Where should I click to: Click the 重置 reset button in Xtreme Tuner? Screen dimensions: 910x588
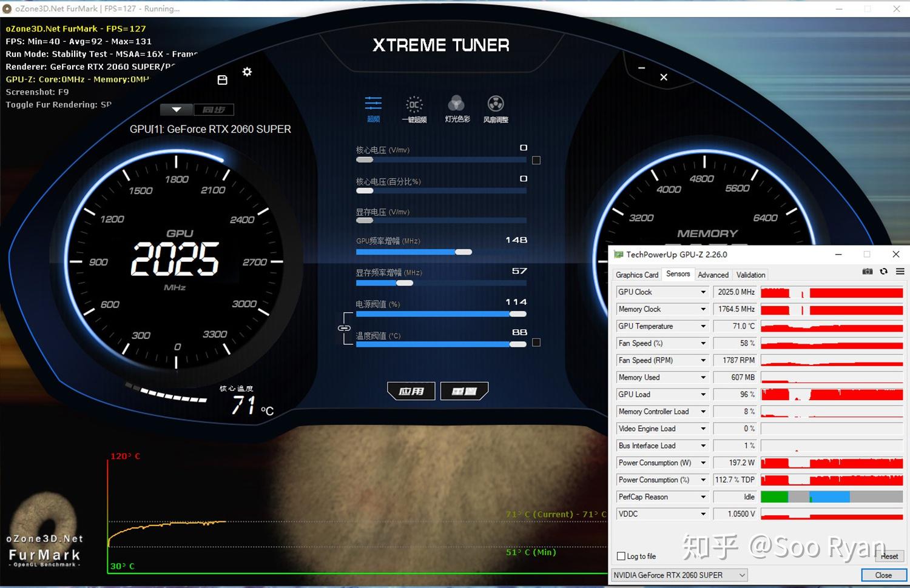click(x=464, y=392)
